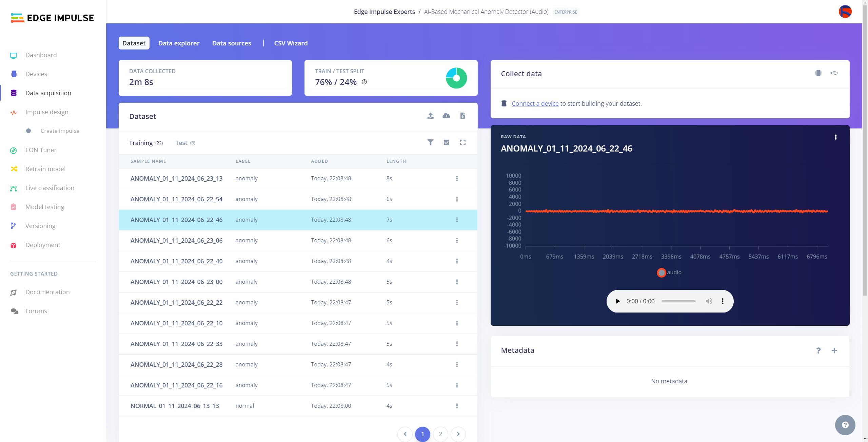This screenshot has height=442, width=868.
Task: Click the cloud data source icon
Action: click(446, 116)
